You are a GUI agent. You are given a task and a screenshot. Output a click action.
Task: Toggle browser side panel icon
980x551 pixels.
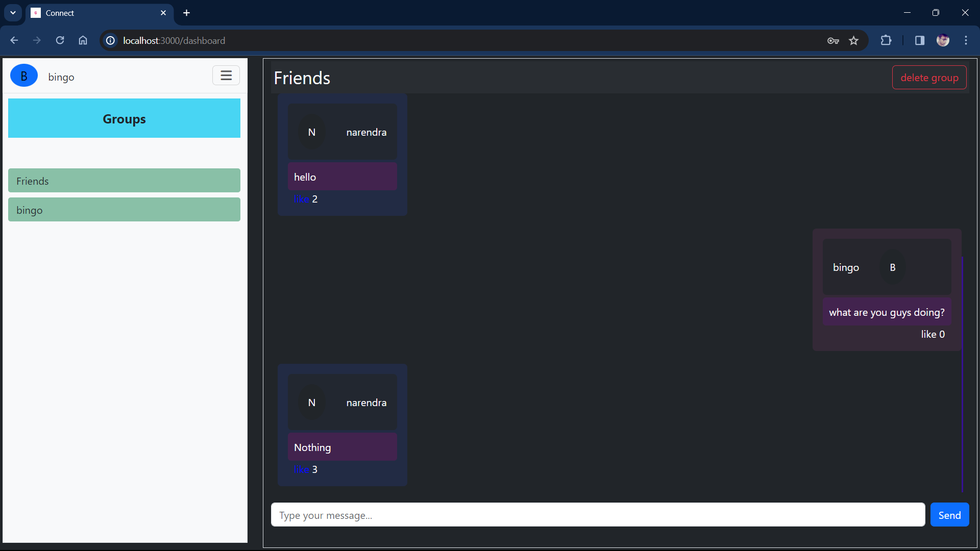tap(919, 40)
